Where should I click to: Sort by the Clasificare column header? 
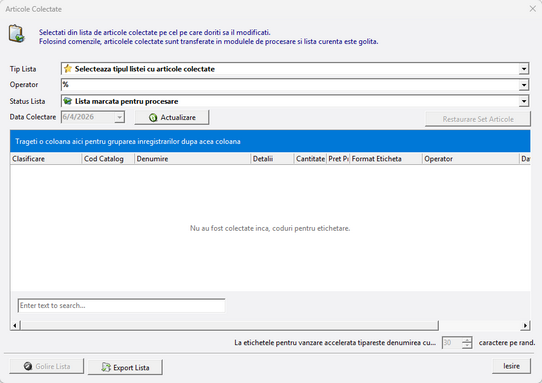46,159
